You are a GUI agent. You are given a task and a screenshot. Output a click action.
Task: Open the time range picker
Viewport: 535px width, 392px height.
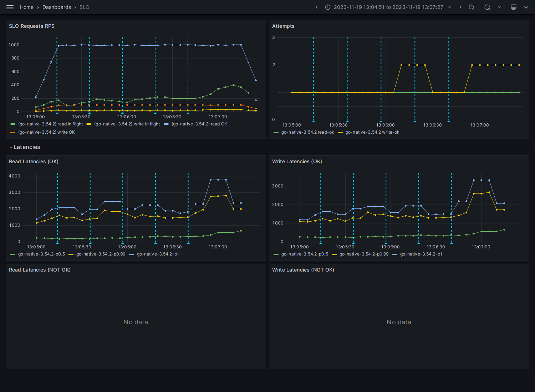point(388,7)
